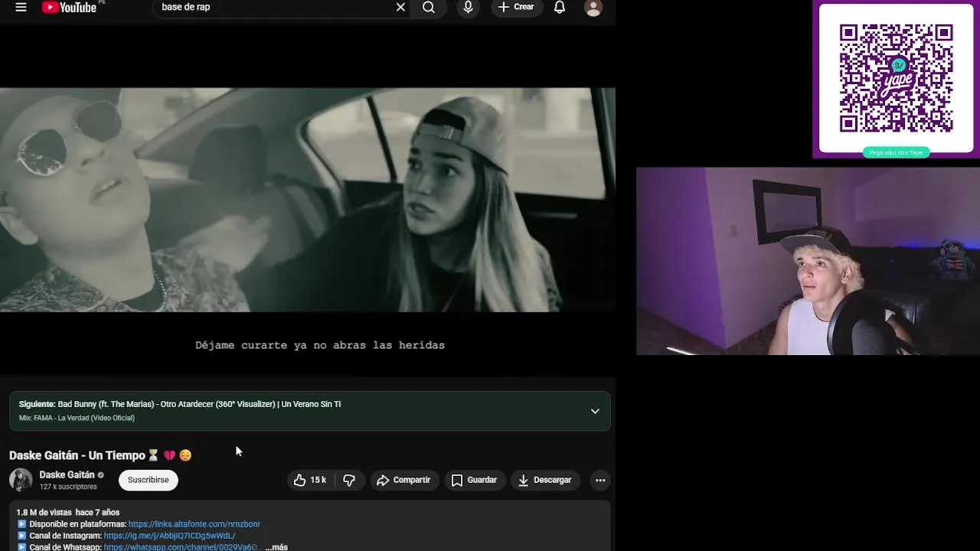980x551 pixels.
Task: Click the '1.8 M de vistas' text
Action: (44, 512)
